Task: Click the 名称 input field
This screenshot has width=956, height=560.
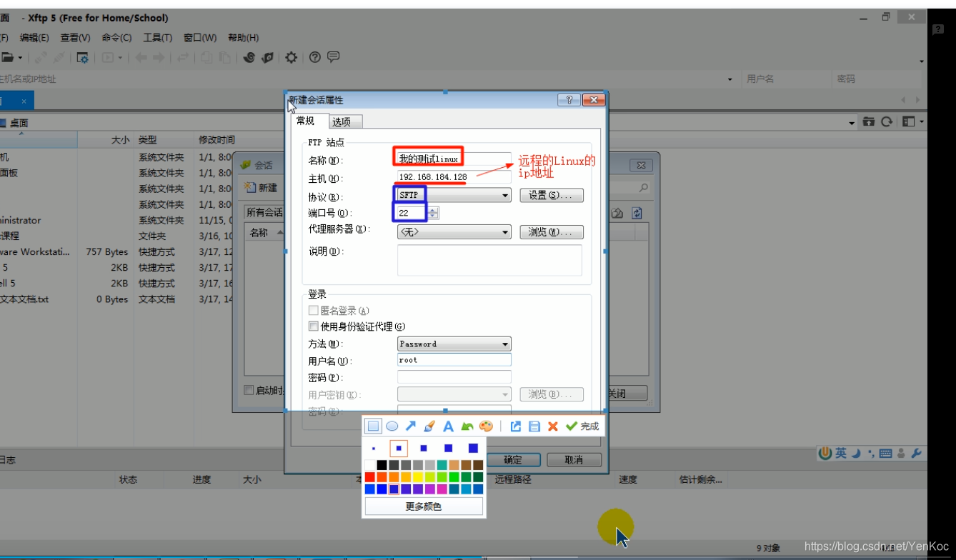Action: (x=454, y=159)
